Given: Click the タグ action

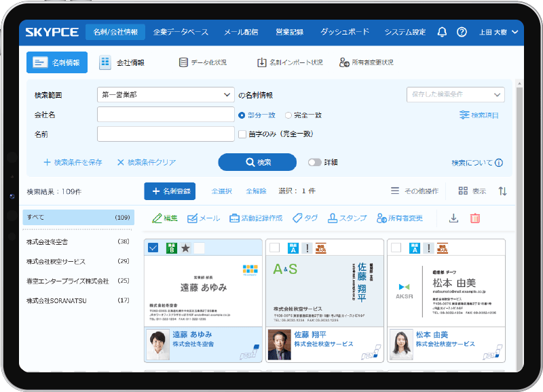Looking at the screenshot, I should (x=305, y=218).
